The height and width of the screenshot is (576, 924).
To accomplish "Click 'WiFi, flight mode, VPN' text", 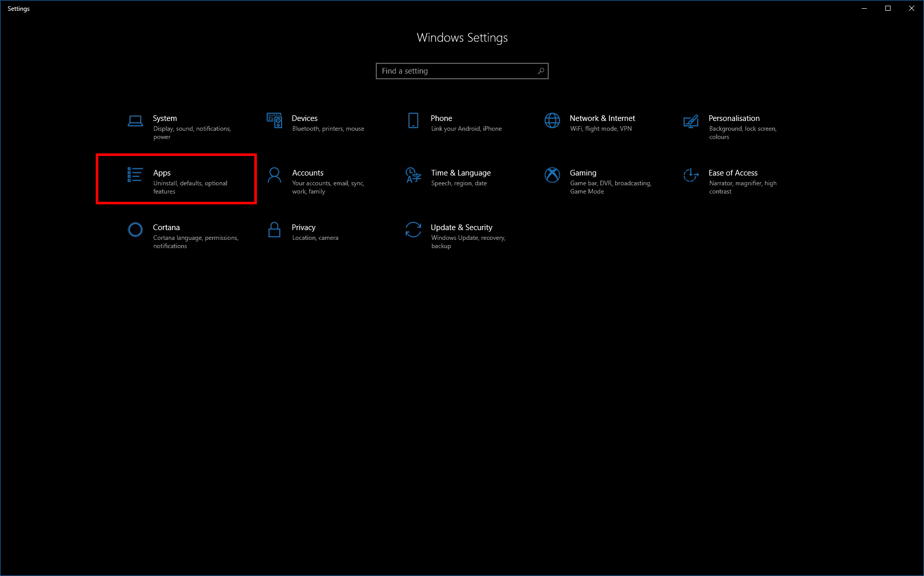I will [x=601, y=129].
